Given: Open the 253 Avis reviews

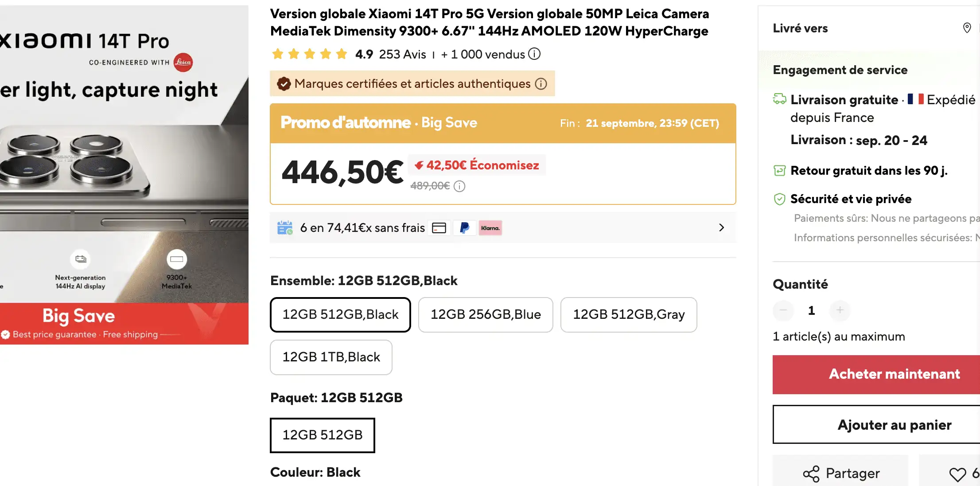Looking at the screenshot, I should click(401, 54).
